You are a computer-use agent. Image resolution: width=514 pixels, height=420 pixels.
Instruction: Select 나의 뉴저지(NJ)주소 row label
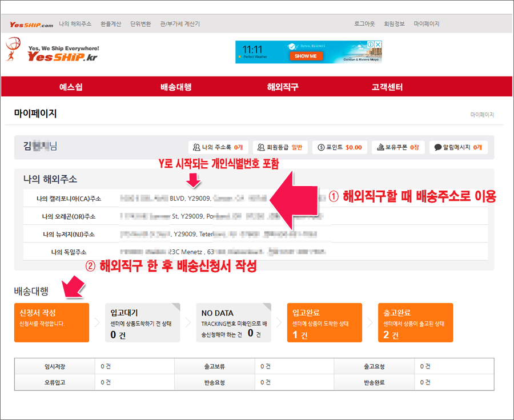click(x=69, y=234)
